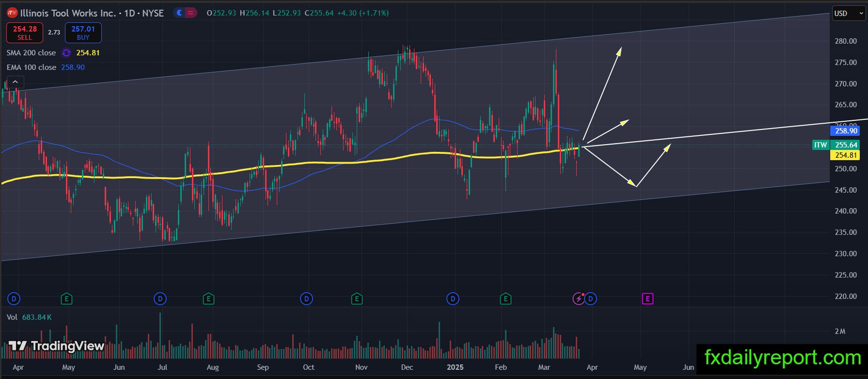This screenshot has width=868, height=379.
Task: Click the pink approximate-sign data status icon
Action: point(190,13)
